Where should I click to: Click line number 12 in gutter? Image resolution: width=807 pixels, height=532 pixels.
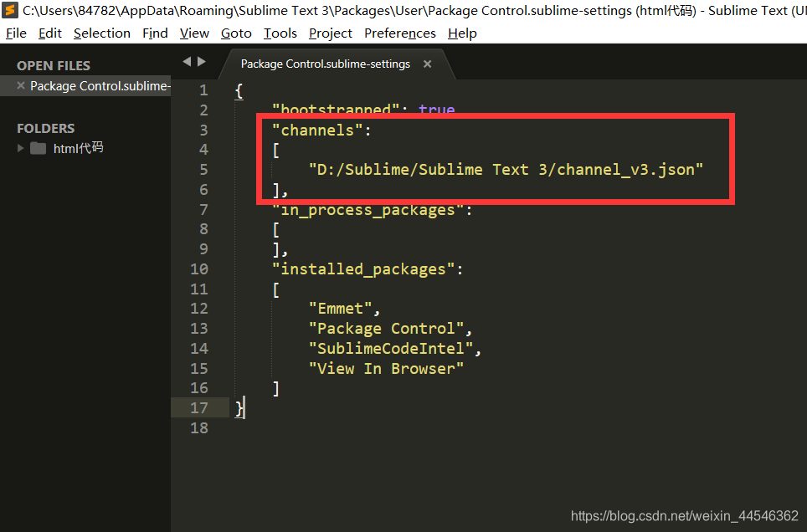(199, 309)
